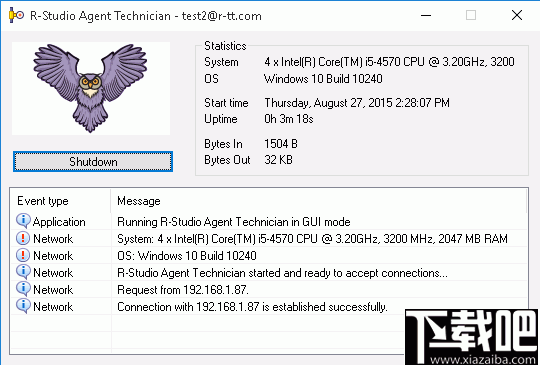Screen dimensions: 540x365
Task: Click the Bytes In value '1504 B'
Action: coord(281,144)
